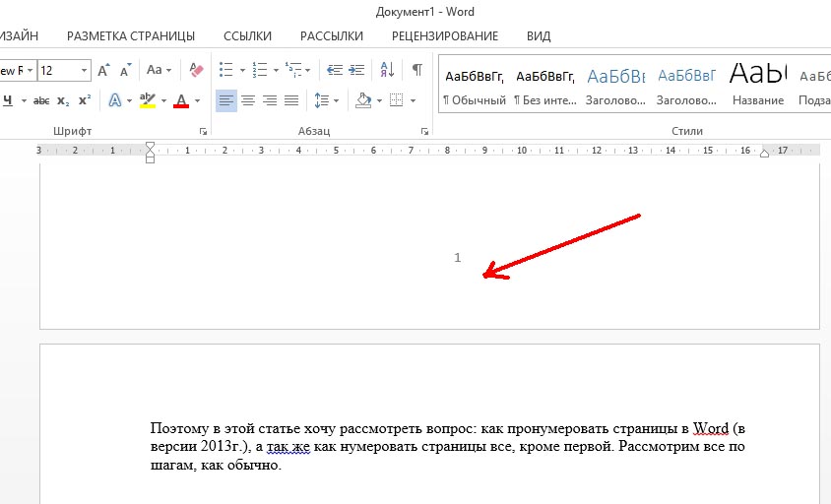Screen dimensions: 831x504
Task: Click page number 1 in the footer
Action: 458,258
